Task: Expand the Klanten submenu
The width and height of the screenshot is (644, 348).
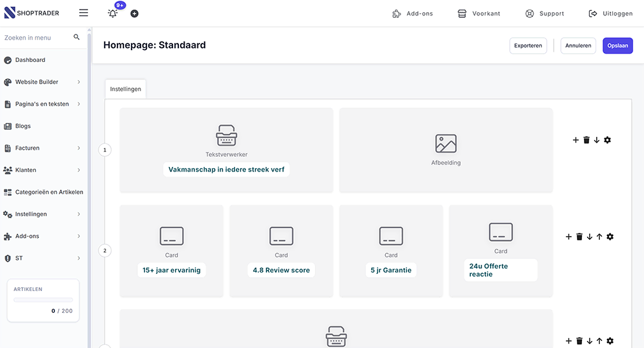Action: (x=43, y=170)
